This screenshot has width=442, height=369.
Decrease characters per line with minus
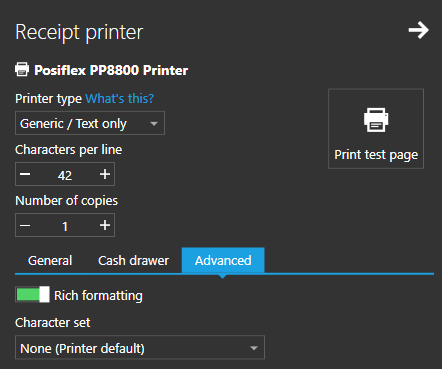25,174
